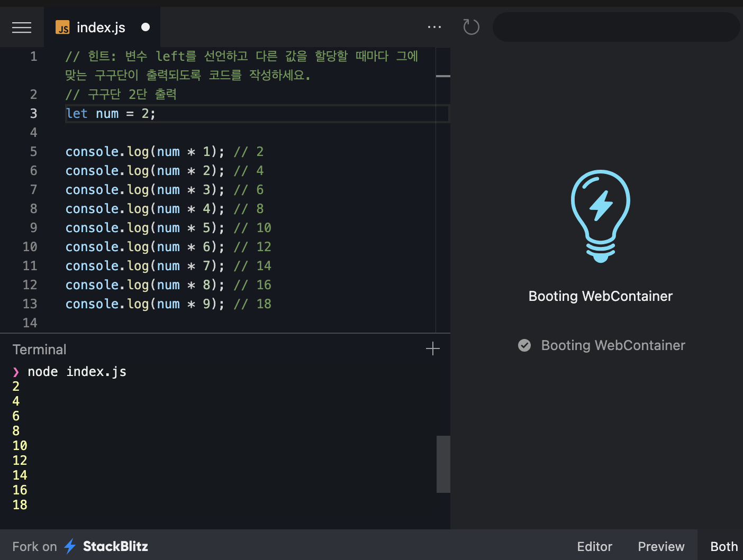Click terminal output value 18
Screen dimensions: 743x560
point(20,505)
